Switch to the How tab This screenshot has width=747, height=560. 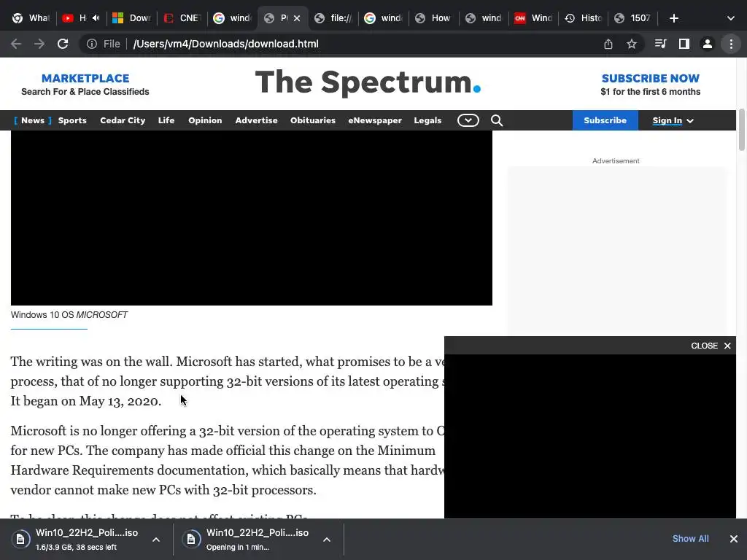(x=433, y=18)
